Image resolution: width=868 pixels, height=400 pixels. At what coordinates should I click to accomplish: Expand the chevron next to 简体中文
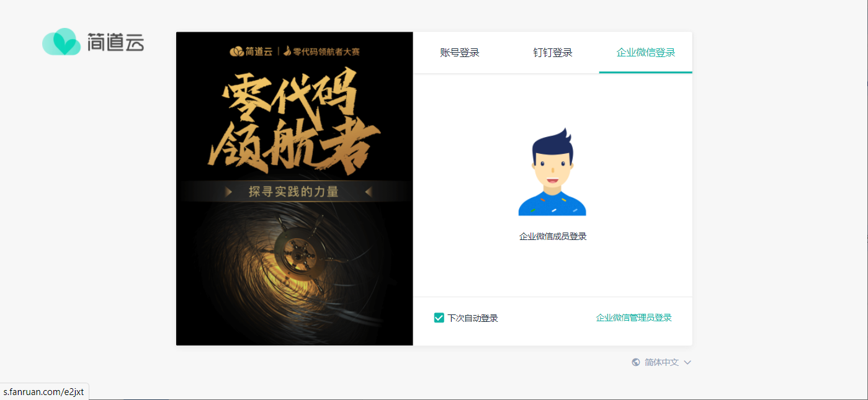687,363
